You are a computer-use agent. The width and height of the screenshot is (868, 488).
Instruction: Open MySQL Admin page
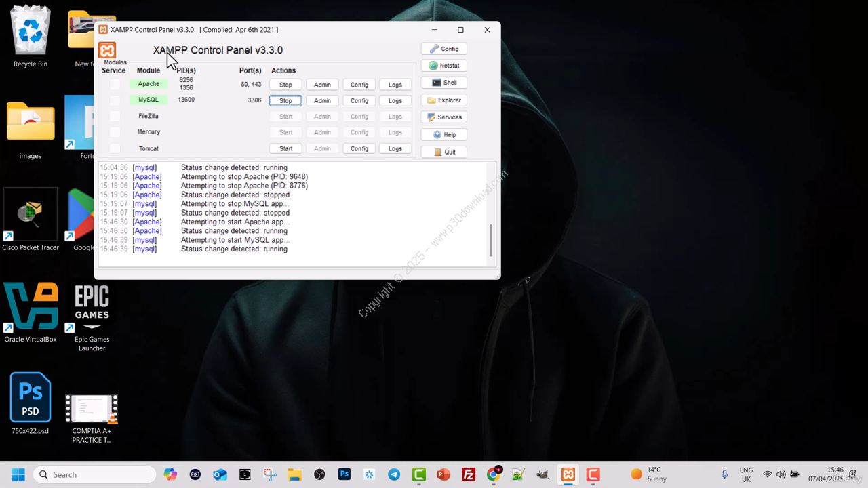pos(322,100)
